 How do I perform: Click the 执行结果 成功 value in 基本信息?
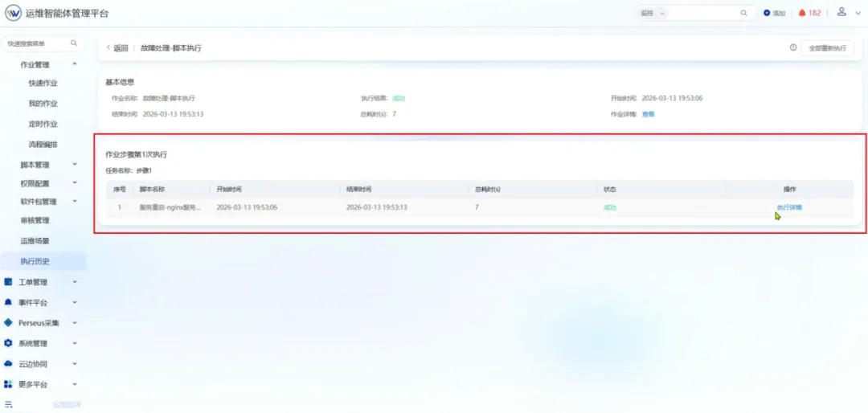point(399,99)
